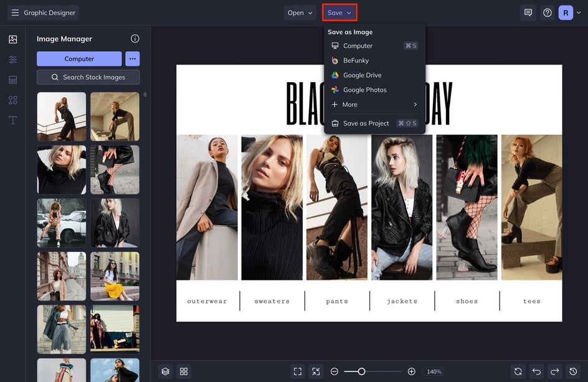The image size is (588, 382).
Task: Fit canvas to screen icon
Action: [298, 371]
